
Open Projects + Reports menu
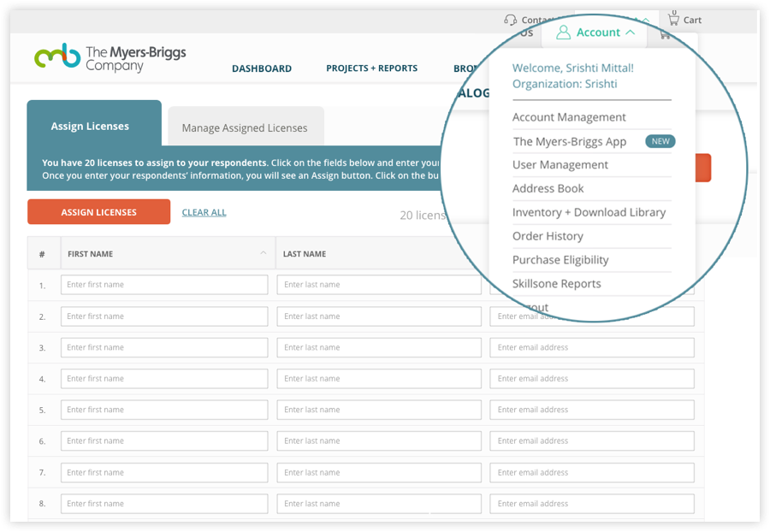[372, 68]
